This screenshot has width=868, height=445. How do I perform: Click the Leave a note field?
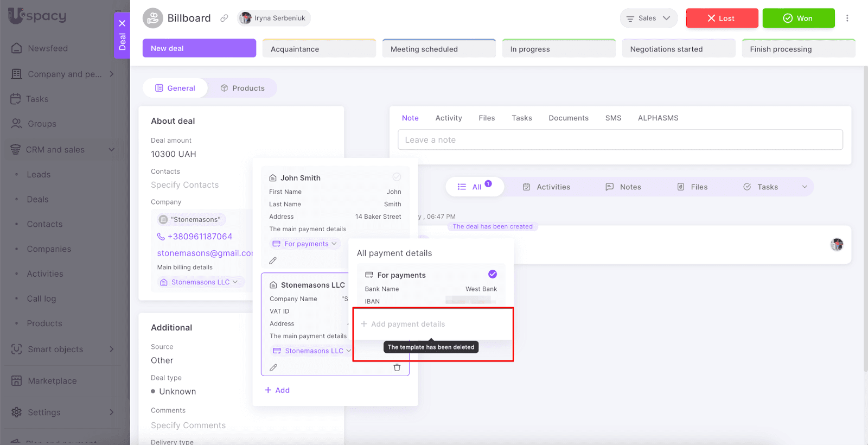tap(620, 139)
